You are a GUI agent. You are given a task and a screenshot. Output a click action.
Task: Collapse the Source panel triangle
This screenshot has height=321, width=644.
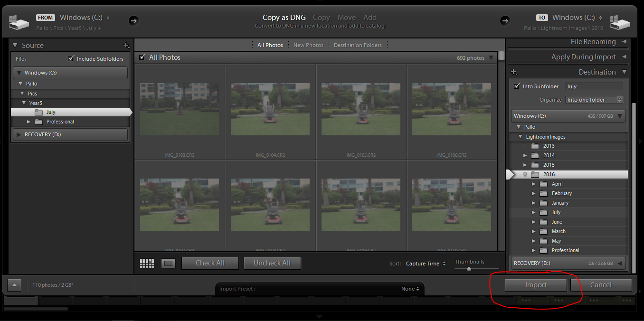(15, 46)
